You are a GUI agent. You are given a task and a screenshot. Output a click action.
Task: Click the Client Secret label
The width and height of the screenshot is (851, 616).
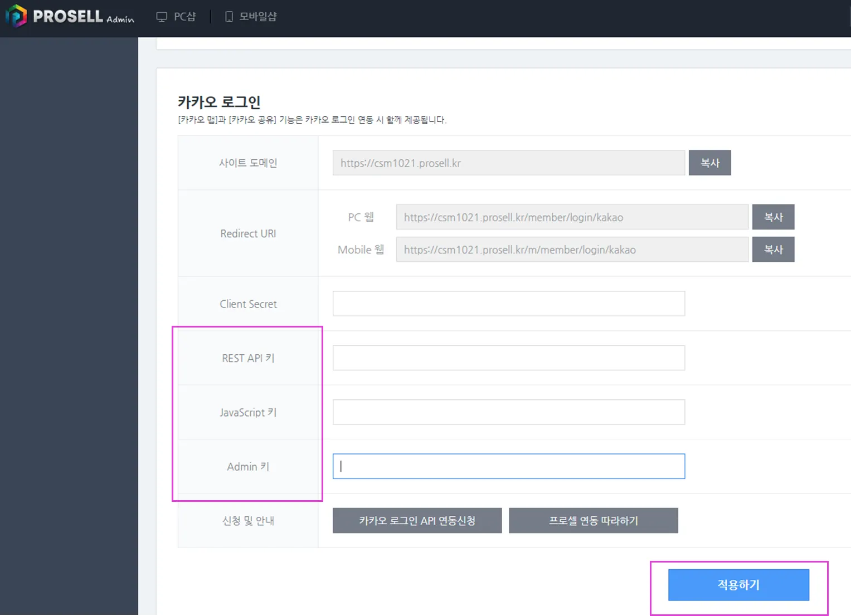(248, 304)
